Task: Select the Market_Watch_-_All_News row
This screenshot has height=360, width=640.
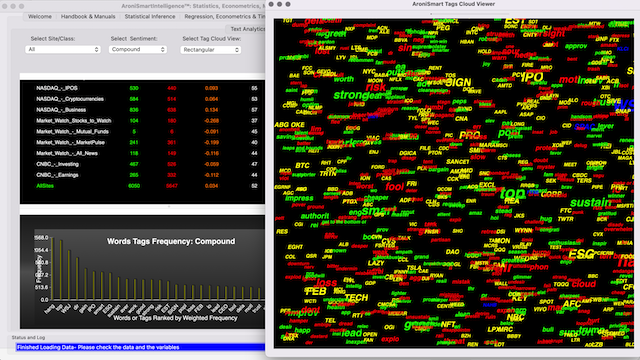Action: [x=142, y=153]
